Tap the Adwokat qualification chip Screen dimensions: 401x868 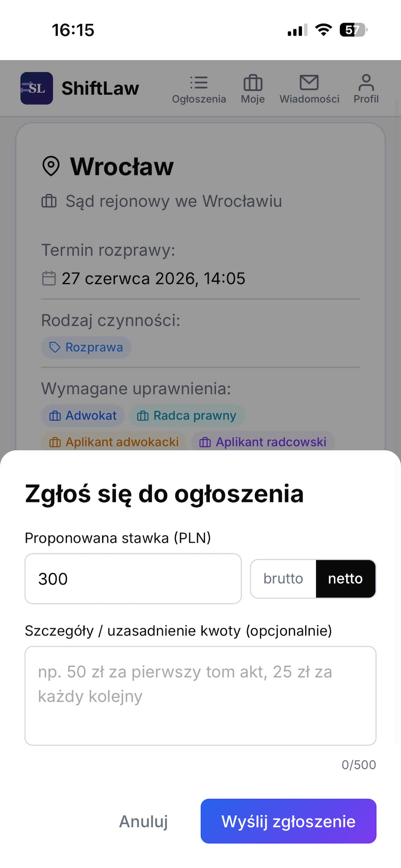point(83,416)
